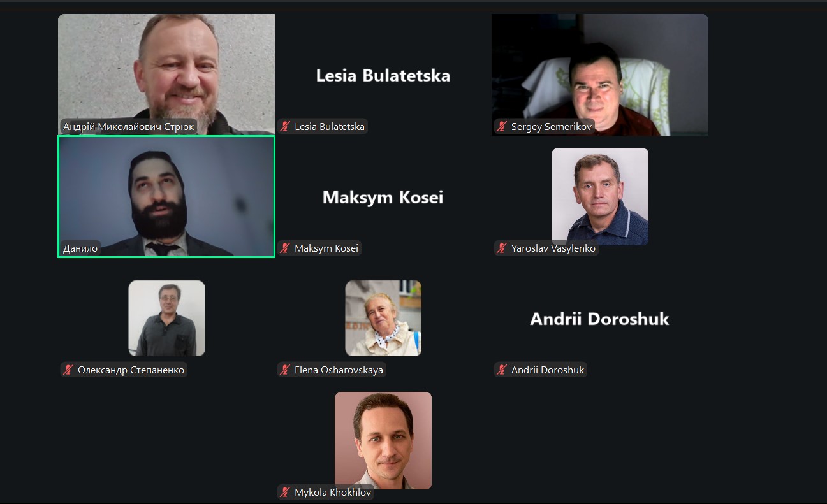Screen dimensions: 827x504
Task: Click the Данило name label
Action: [80, 248]
